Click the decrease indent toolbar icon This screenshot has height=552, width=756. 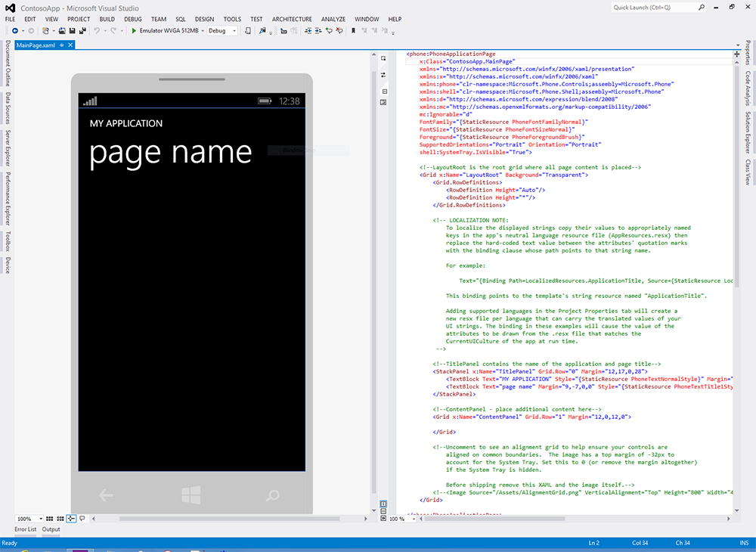[x=308, y=31]
